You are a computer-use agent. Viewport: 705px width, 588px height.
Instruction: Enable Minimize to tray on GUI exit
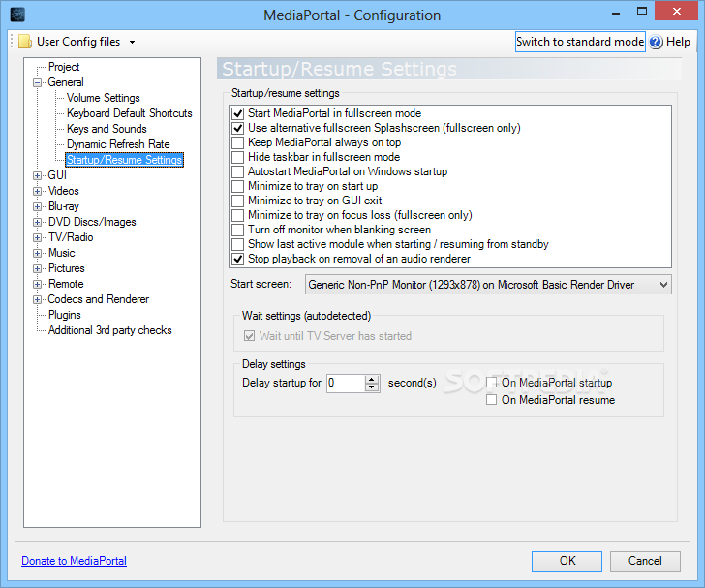238,201
